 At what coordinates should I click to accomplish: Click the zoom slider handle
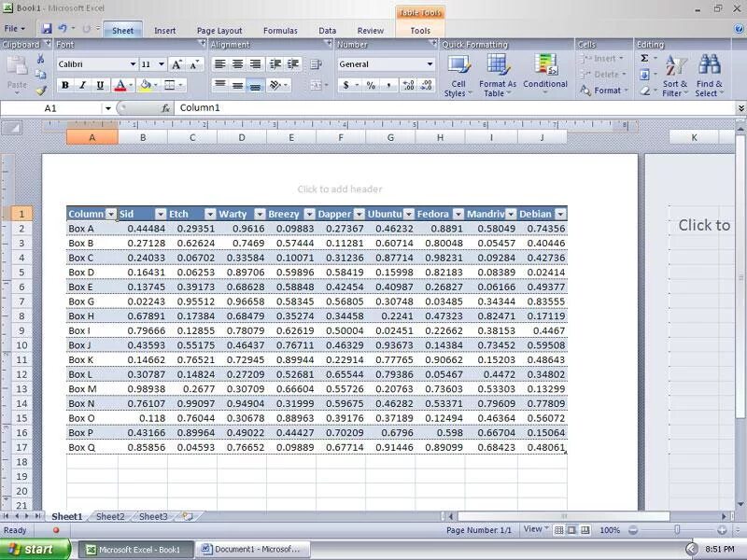coord(677,529)
